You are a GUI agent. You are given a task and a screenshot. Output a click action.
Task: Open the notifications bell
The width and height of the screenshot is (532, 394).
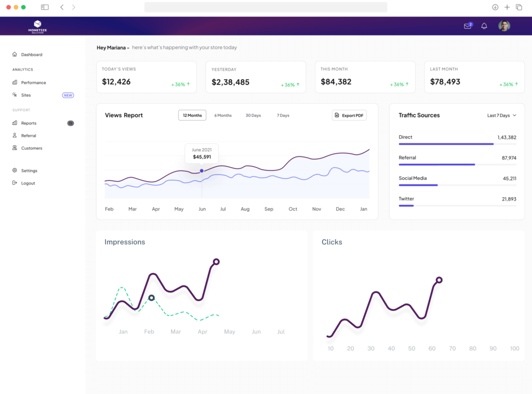pyautogui.click(x=484, y=25)
